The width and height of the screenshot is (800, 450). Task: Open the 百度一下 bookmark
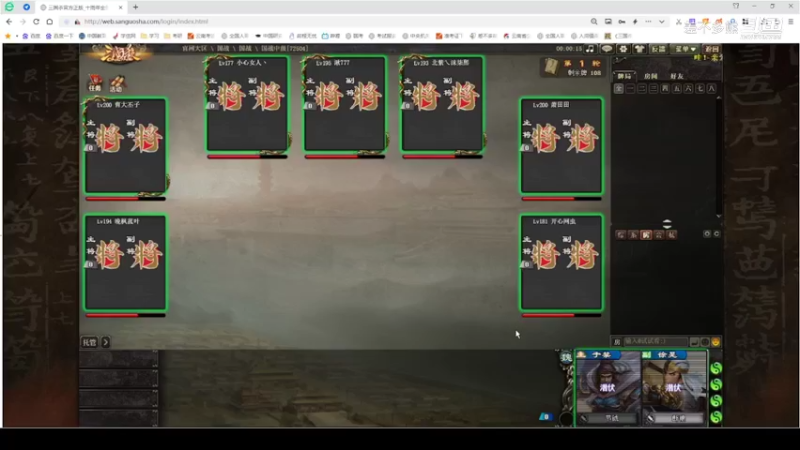pyautogui.click(x=59, y=36)
